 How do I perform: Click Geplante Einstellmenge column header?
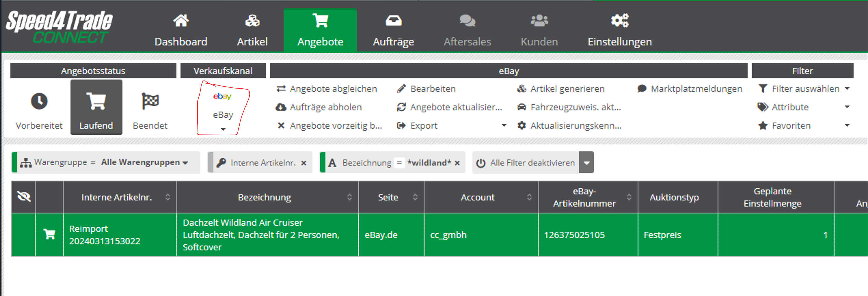click(776, 197)
